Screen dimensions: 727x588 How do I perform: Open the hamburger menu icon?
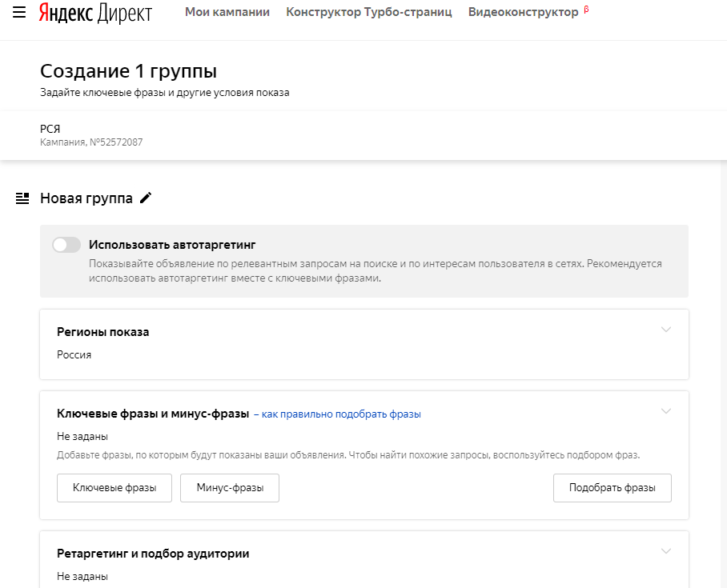point(19,12)
